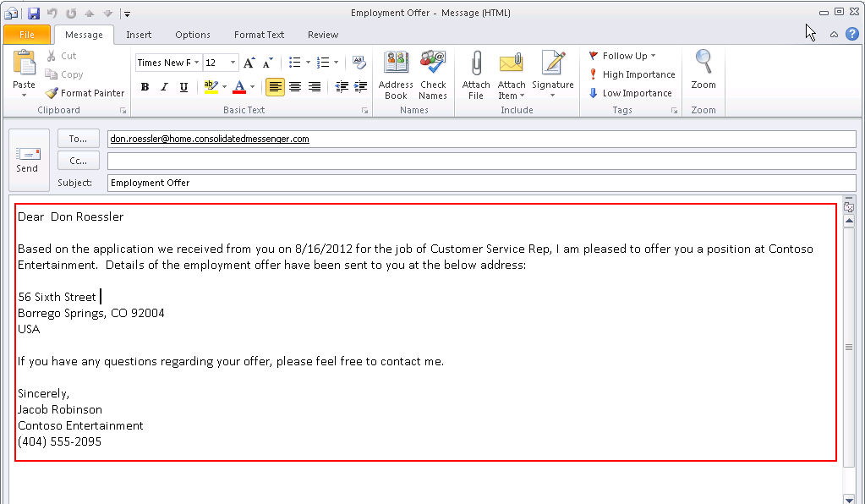This screenshot has height=504, width=865.
Task: Open the Zoom magnifier tool
Action: tap(703, 69)
